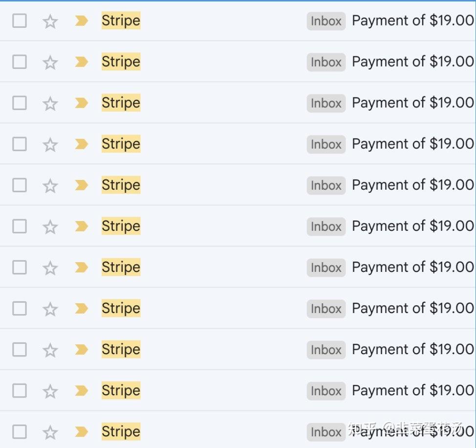Select the first email's checkbox
The image size is (476, 448).
(20, 21)
